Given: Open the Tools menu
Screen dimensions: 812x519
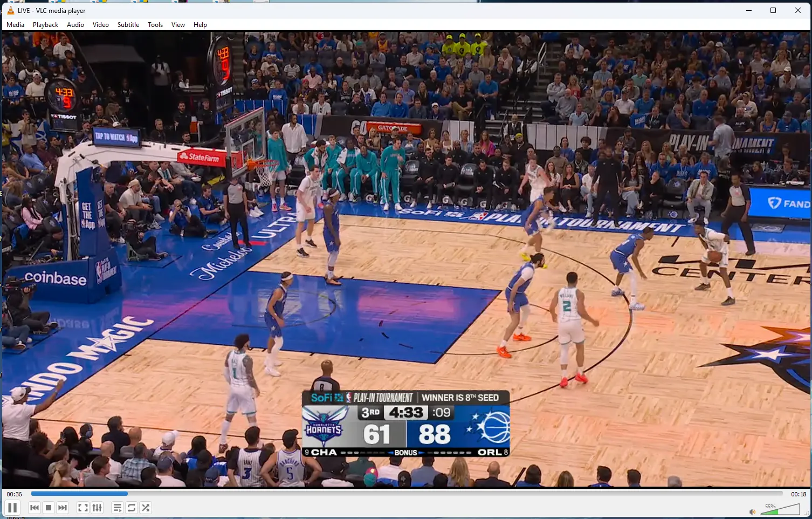Looking at the screenshot, I should pyautogui.click(x=155, y=25).
